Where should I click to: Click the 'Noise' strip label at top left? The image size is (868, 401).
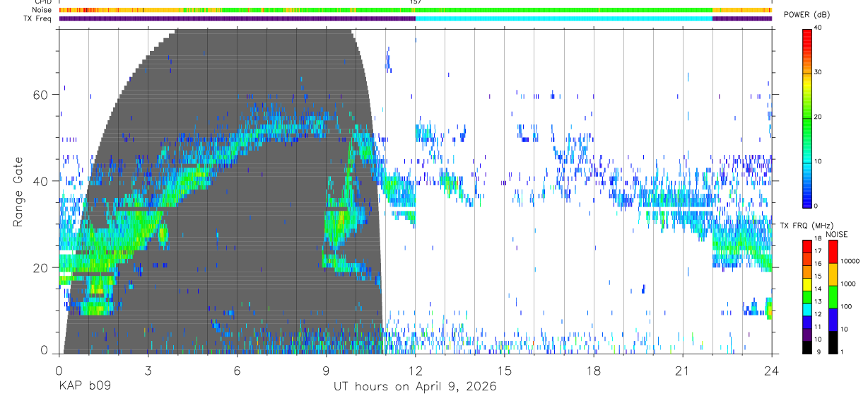coord(41,10)
